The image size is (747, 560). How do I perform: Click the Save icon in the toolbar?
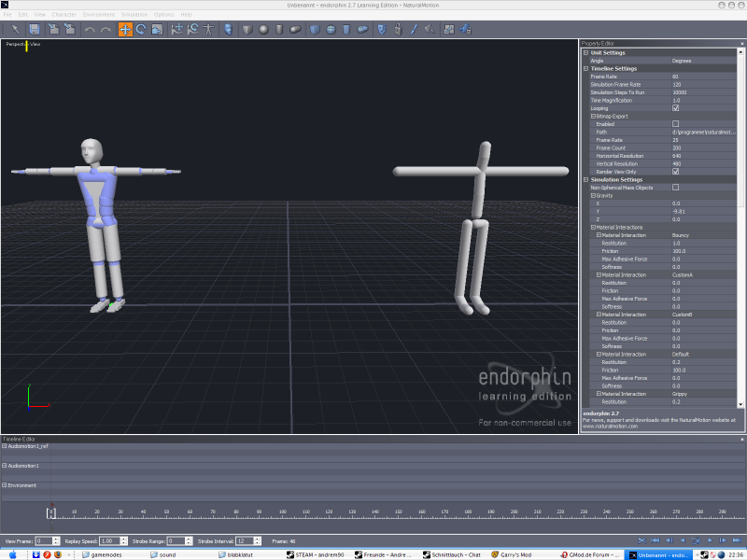pyautogui.click(x=35, y=30)
